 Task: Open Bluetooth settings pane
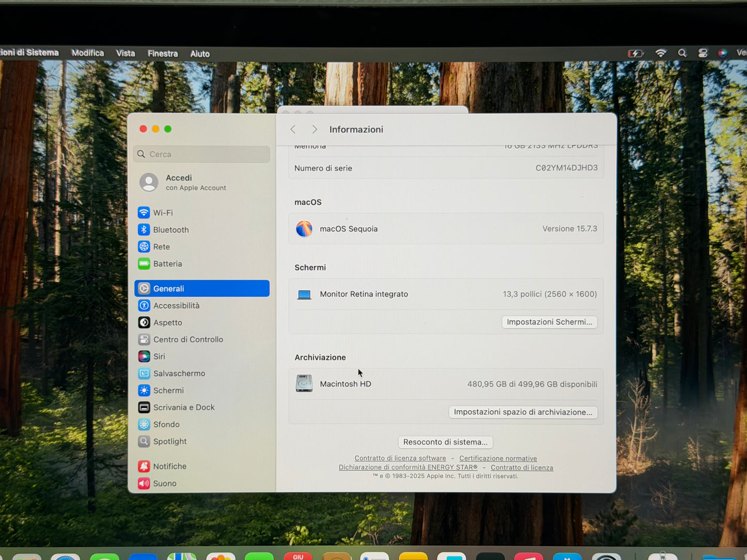[202, 230]
